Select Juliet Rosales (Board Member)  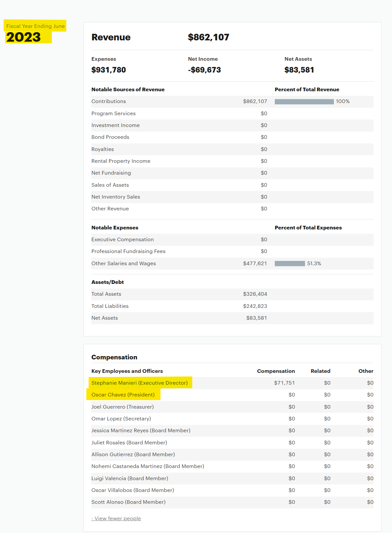point(129,442)
